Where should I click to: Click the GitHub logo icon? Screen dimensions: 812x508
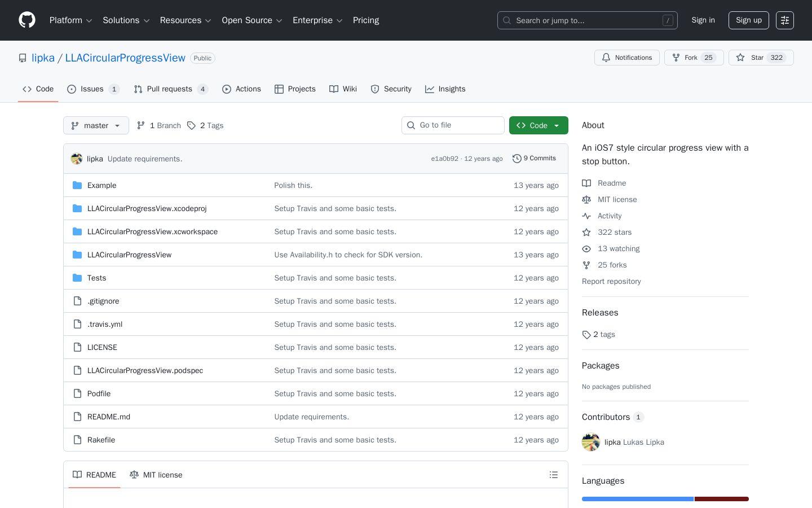point(27,20)
